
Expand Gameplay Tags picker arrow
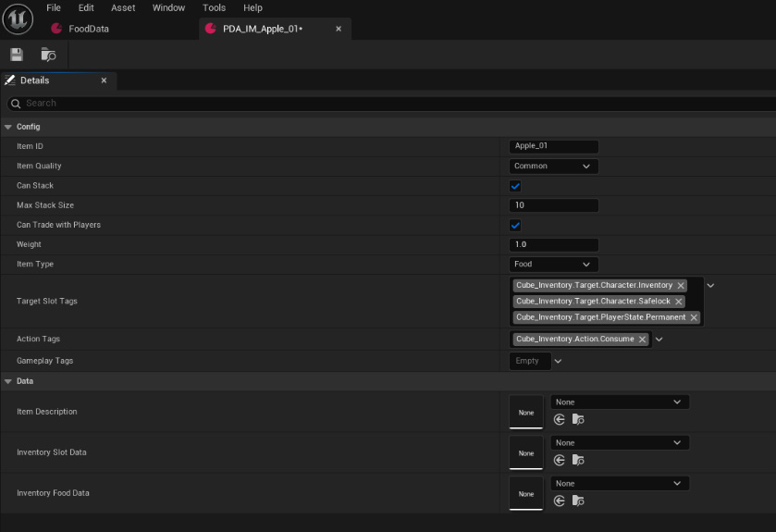coord(558,361)
